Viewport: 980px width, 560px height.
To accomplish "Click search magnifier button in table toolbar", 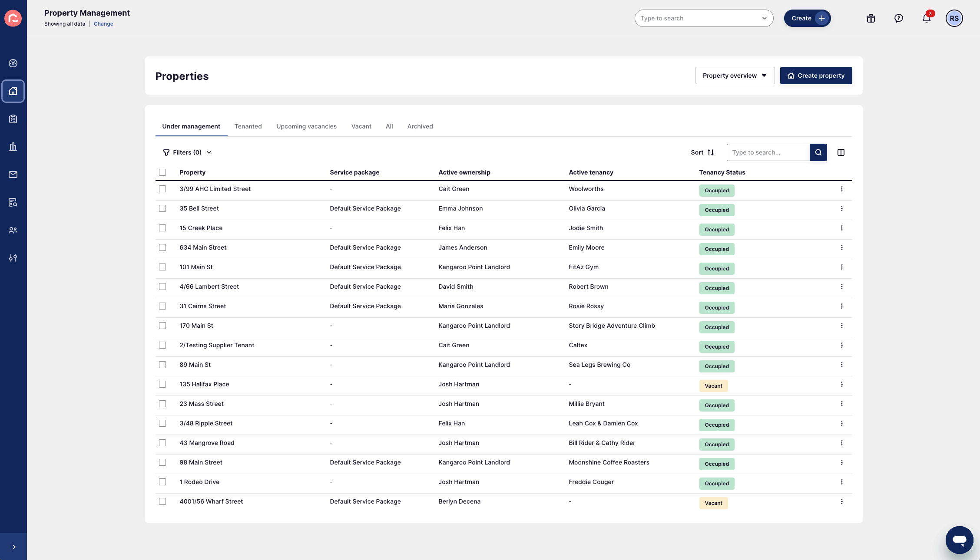I will pos(818,152).
